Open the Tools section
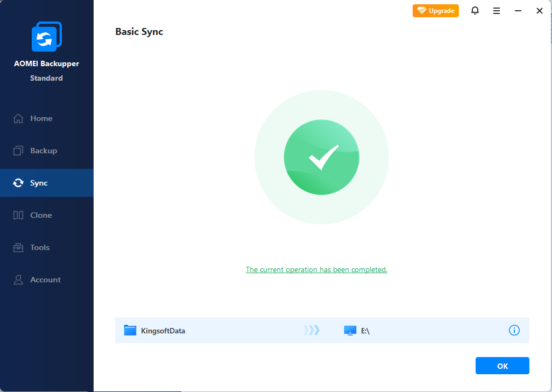Screen dimensions: 552x392 46,247
